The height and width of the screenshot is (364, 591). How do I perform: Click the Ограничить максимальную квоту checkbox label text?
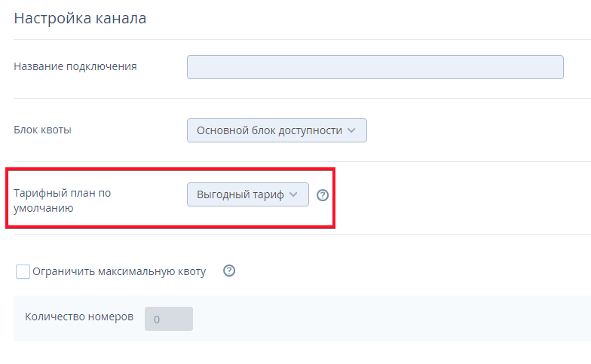click(119, 271)
